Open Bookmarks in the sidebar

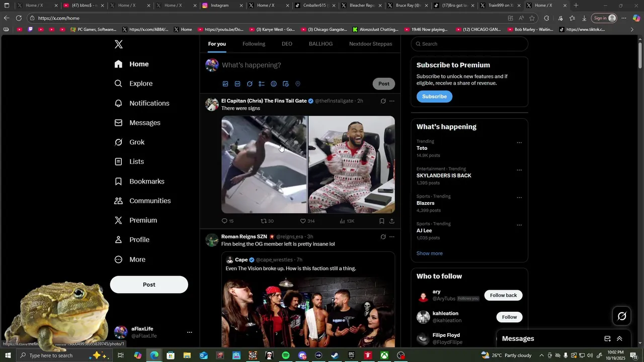[x=139, y=181]
